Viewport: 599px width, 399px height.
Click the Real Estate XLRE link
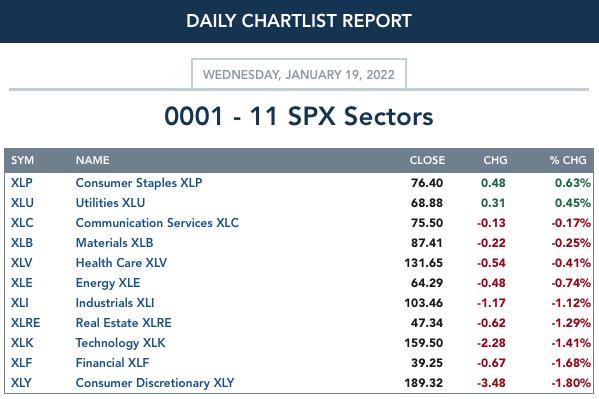[x=123, y=323]
